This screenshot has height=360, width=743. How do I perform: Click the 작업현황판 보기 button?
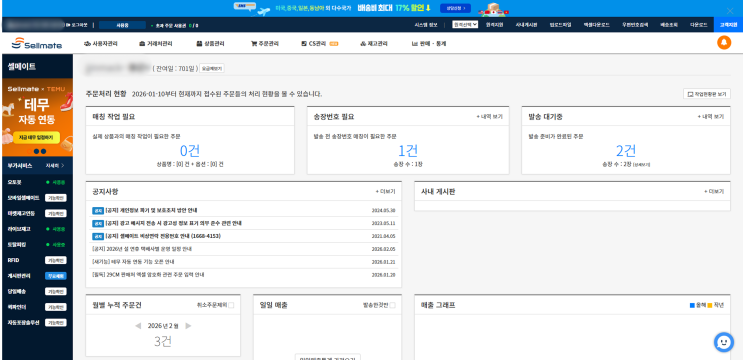coord(707,94)
